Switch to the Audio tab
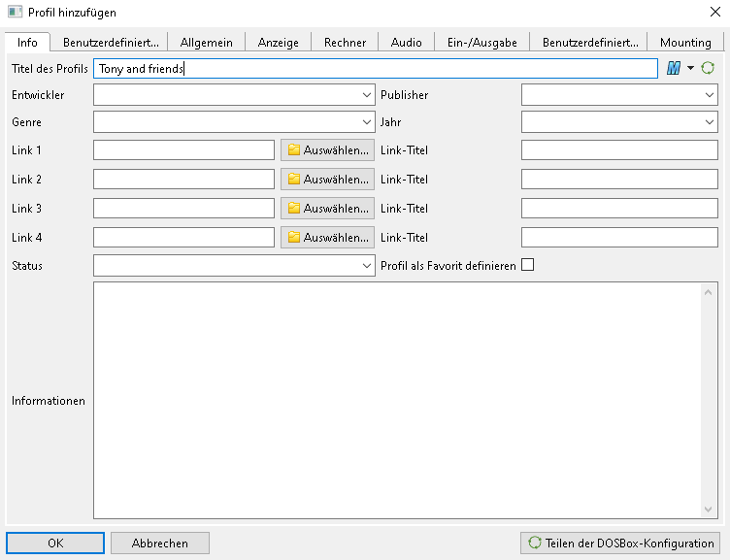730x560 pixels. pos(406,43)
